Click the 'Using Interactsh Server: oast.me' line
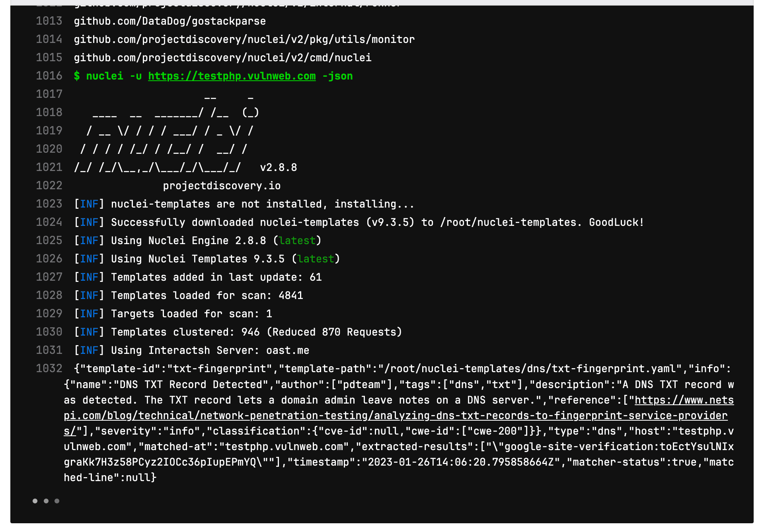The image size is (764, 532). (x=210, y=350)
